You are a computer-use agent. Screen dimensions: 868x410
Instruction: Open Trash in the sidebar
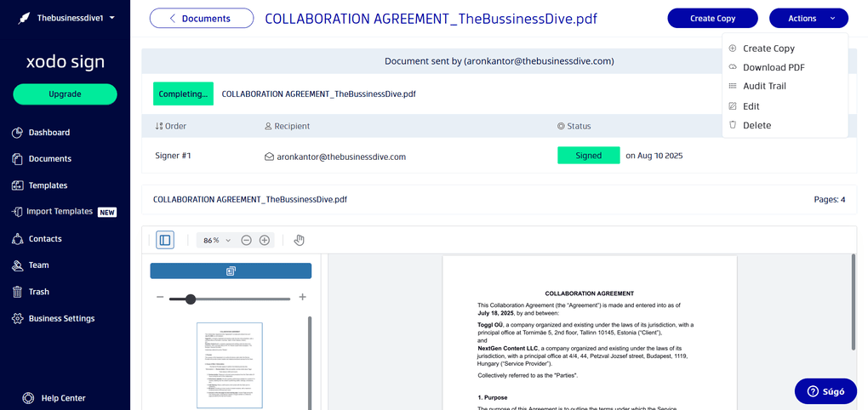click(39, 292)
